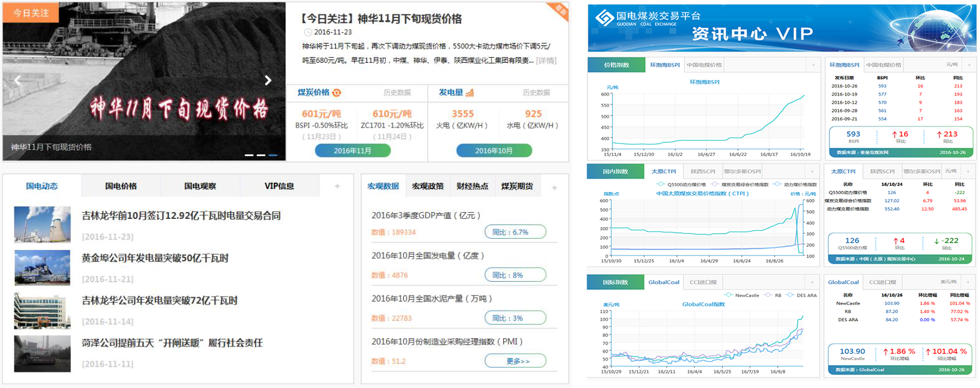
Task: Click the 国电煤炭交易平台 logo
Action: click(x=648, y=18)
